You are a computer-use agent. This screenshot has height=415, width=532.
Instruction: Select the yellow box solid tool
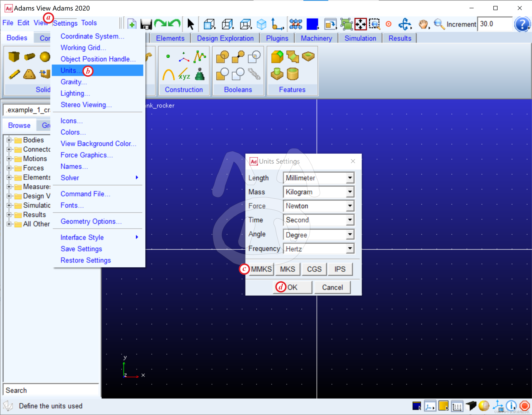pyautogui.click(x=14, y=57)
